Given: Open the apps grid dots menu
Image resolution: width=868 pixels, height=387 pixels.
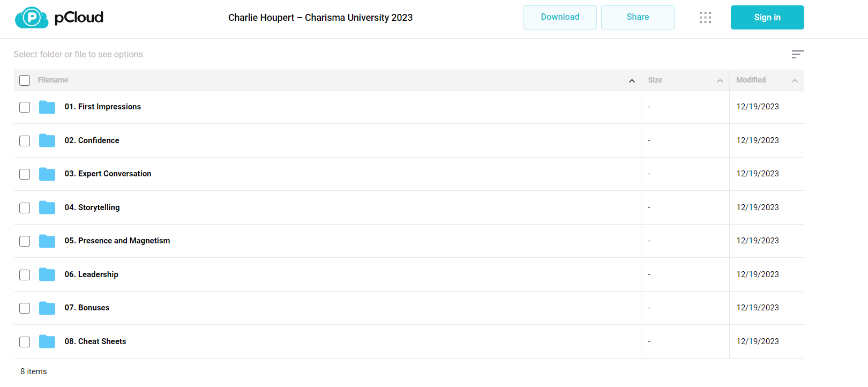Looking at the screenshot, I should point(705,18).
